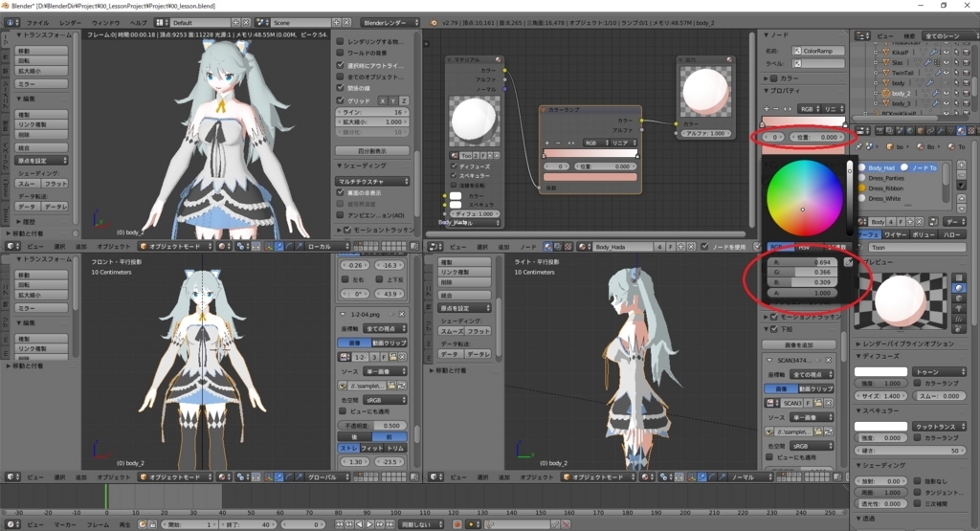Click the record auto-keyframe icon in timeline

point(457,524)
